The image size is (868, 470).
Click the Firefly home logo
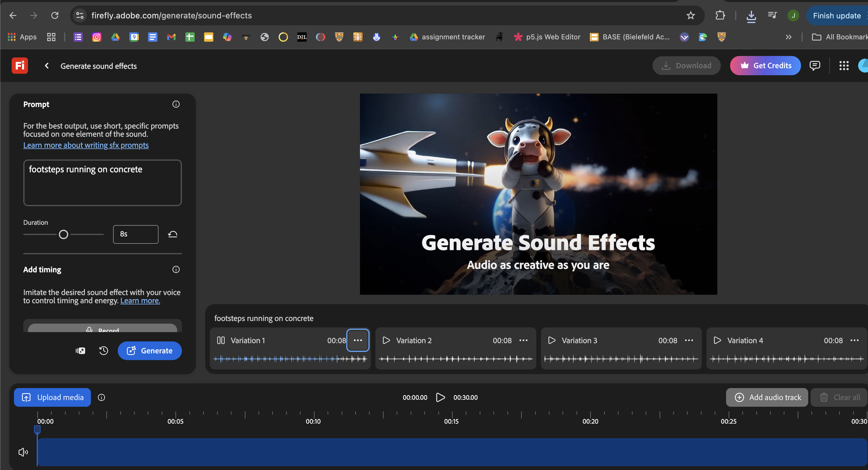point(20,65)
